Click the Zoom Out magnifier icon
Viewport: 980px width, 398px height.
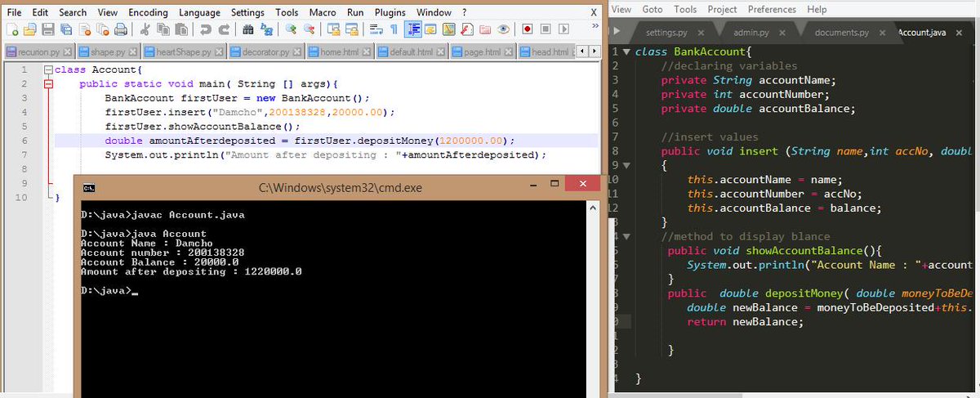point(308,29)
